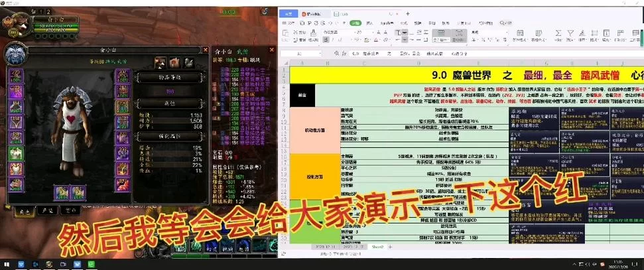The width and height of the screenshot is (644, 270).
Task: Click the feet equipment slot icon
Action: 123,123
